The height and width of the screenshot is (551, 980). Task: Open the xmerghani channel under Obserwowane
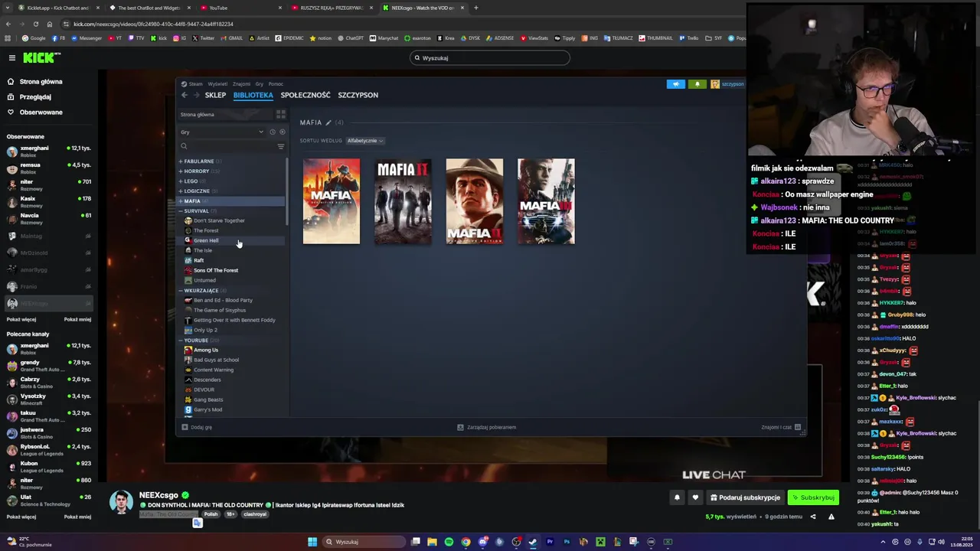tap(49, 151)
